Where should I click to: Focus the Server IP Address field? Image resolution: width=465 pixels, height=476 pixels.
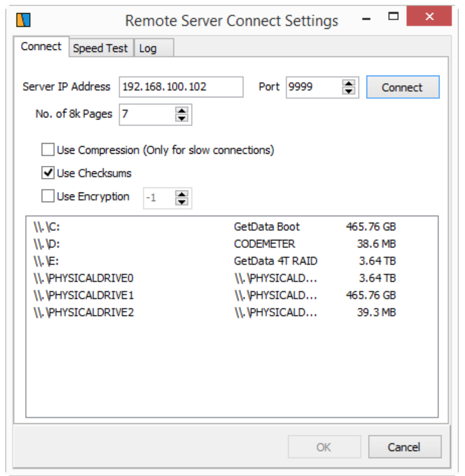tap(181, 87)
